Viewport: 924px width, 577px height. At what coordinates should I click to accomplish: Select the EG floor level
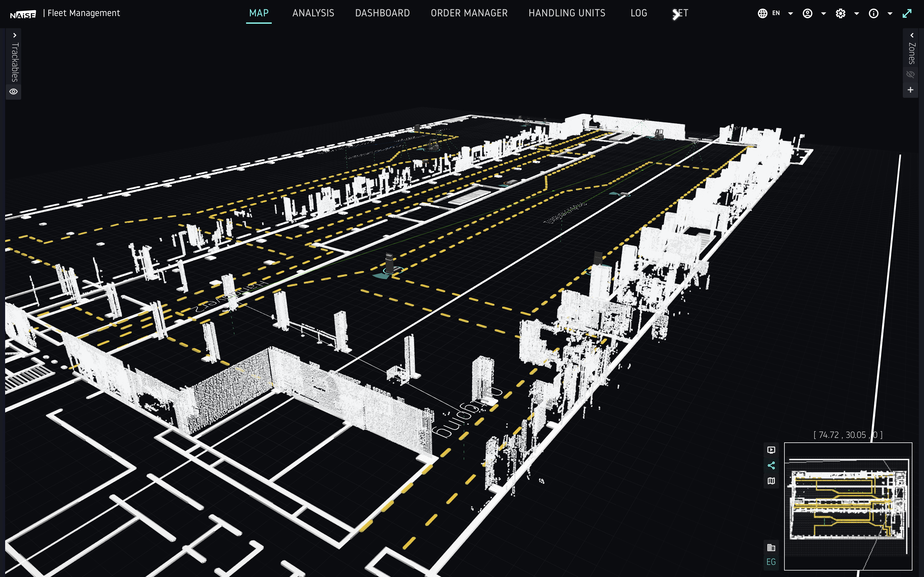pyautogui.click(x=771, y=562)
